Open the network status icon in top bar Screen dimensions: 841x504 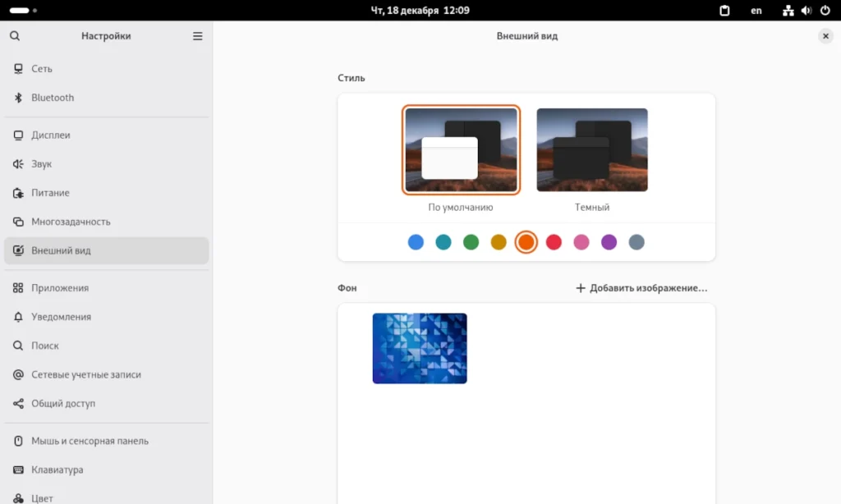tap(788, 10)
